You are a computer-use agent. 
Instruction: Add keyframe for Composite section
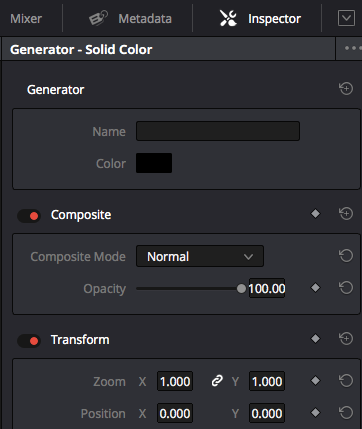(x=315, y=214)
